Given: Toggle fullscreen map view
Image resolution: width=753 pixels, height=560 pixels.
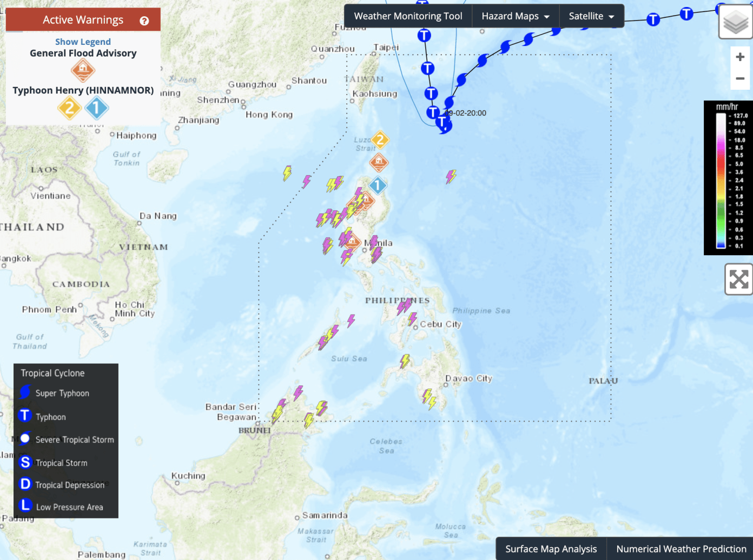Looking at the screenshot, I should [739, 280].
